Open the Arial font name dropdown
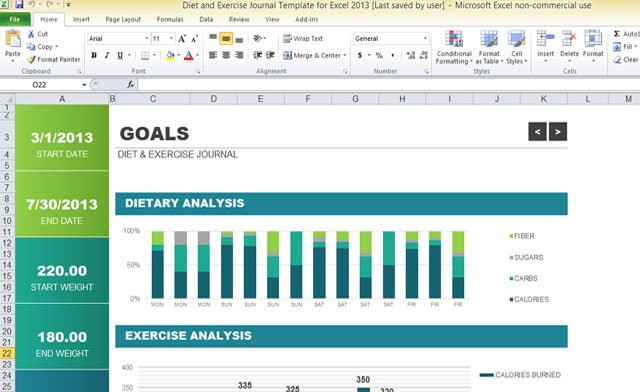Viewport: 640px width, 392px height. 147,39
